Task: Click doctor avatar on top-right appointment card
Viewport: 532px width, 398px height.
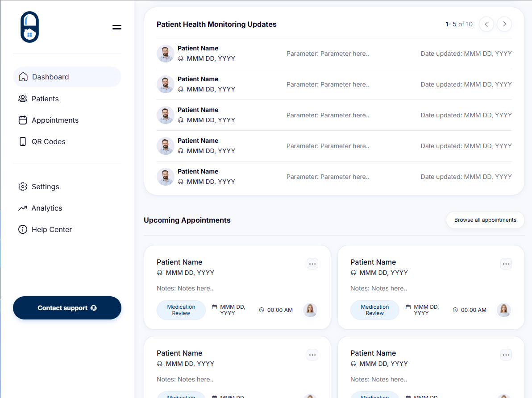Action: (504, 310)
